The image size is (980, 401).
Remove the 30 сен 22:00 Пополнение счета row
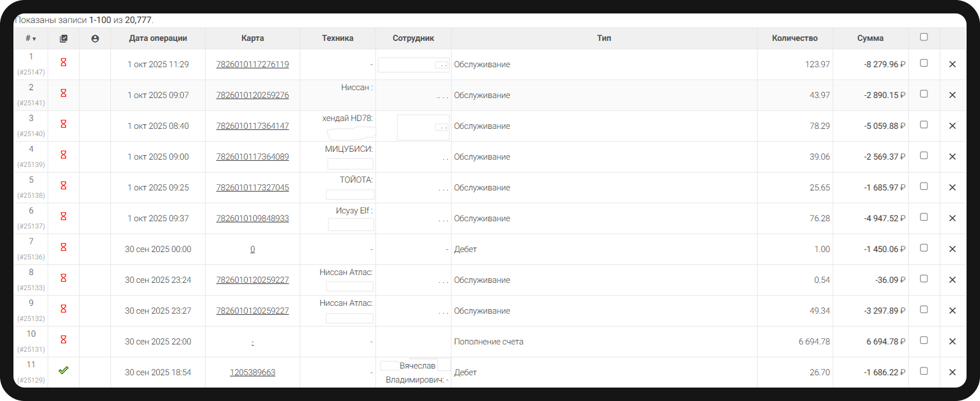click(952, 342)
